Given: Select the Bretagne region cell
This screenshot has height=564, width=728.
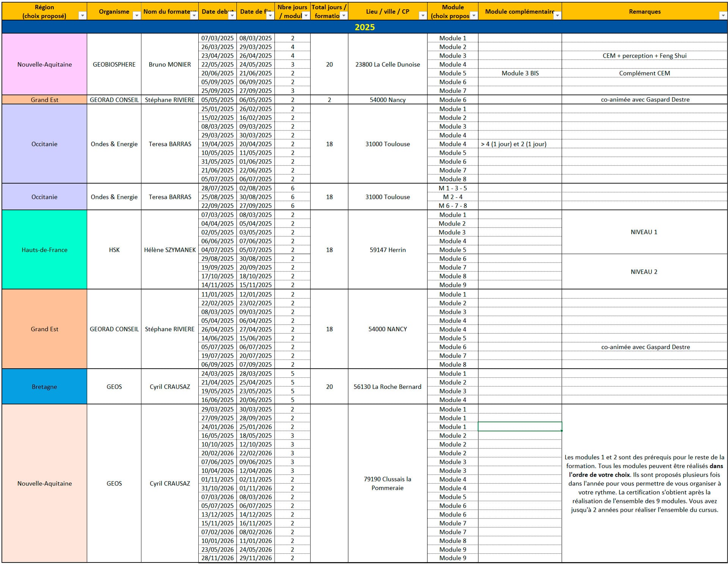Looking at the screenshot, I should (x=44, y=386).
